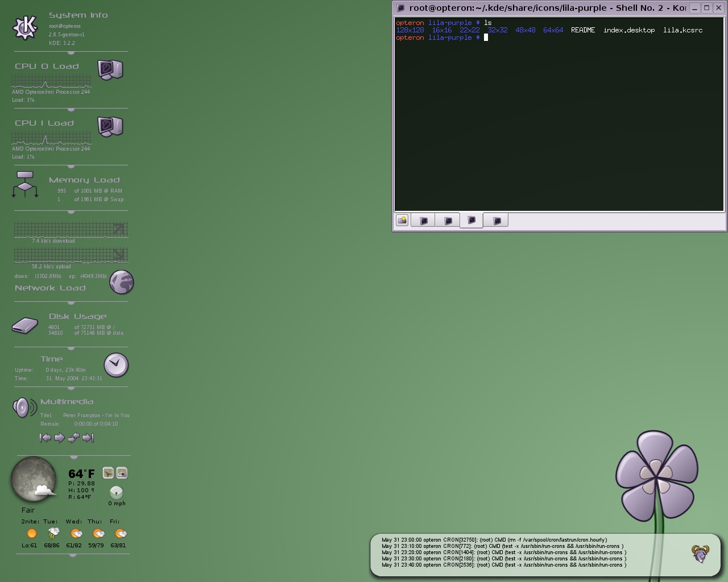This screenshot has height=582, width=728.
Task: Click the '56.2 kb/s upload' label
Action: coord(52,267)
